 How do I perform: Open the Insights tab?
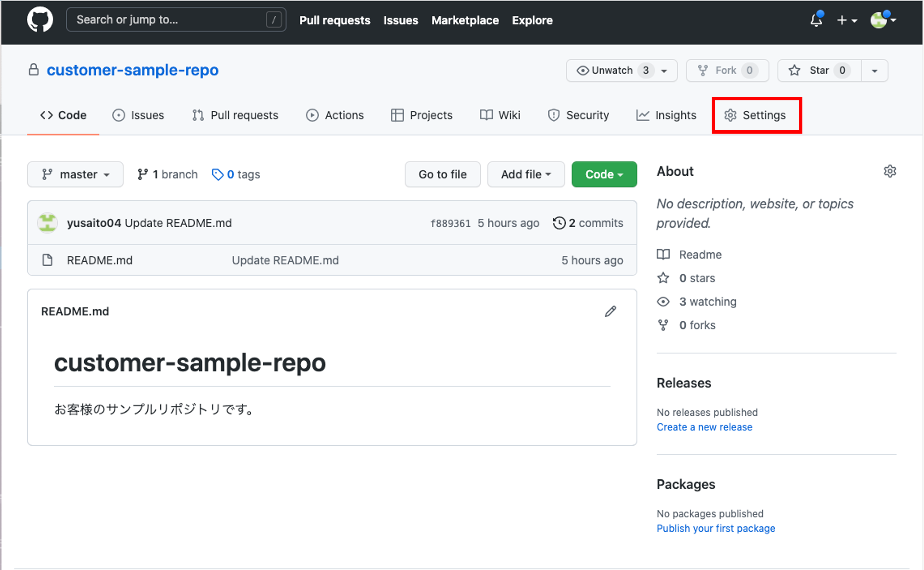(666, 115)
